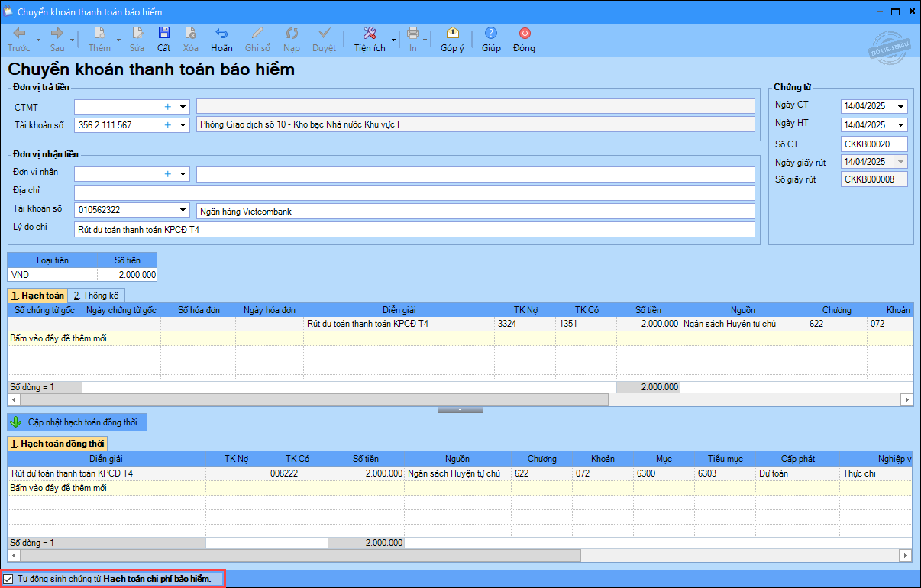Click Số tiền cell 2.000.000 beside VND
Screen dimensions: 921x588
[x=127, y=275]
